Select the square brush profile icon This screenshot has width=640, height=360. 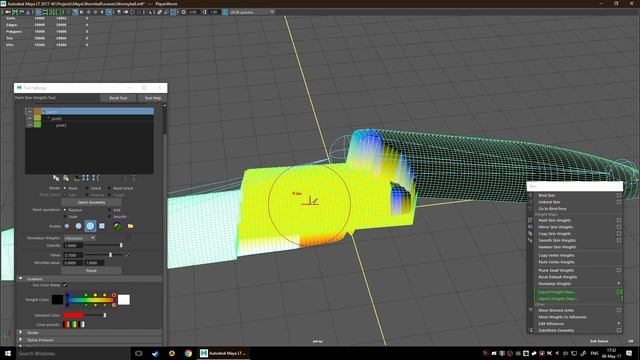click(102, 226)
